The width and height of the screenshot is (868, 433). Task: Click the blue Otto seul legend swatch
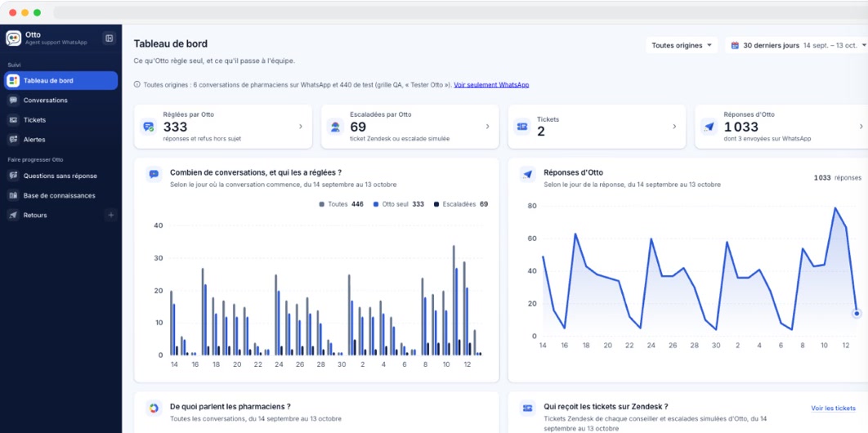pyautogui.click(x=376, y=204)
